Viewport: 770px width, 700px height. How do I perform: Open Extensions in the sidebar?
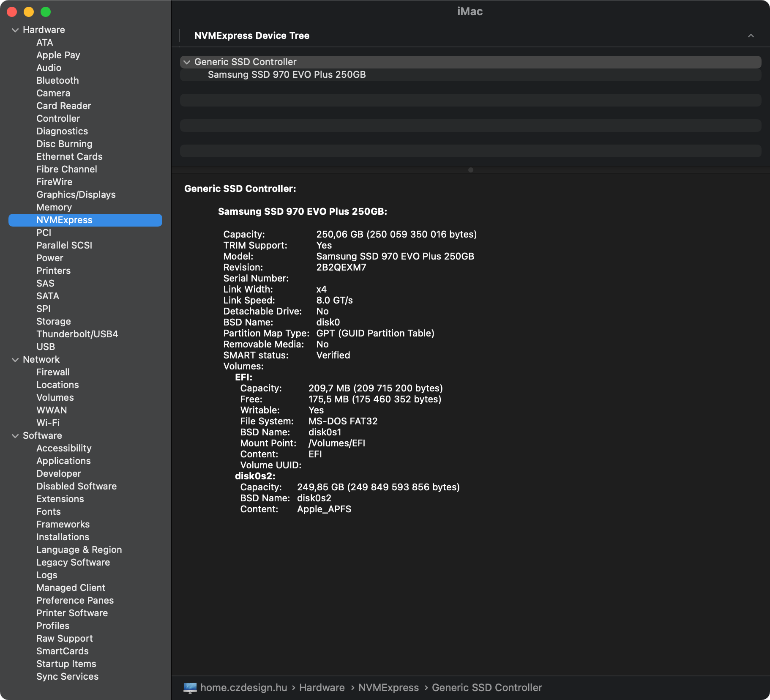click(x=60, y=499)
